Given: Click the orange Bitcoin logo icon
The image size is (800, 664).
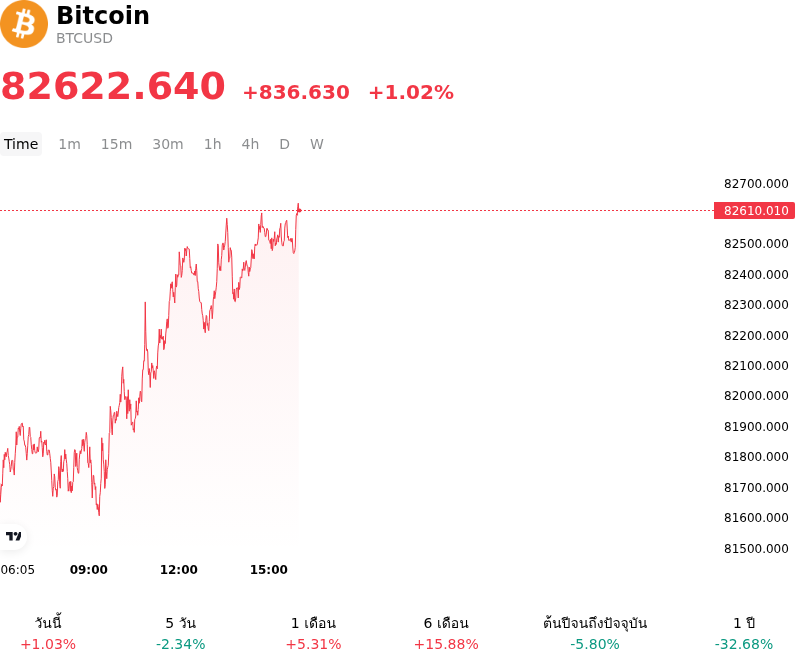Looking at the screenshot, I should [24, 24].
